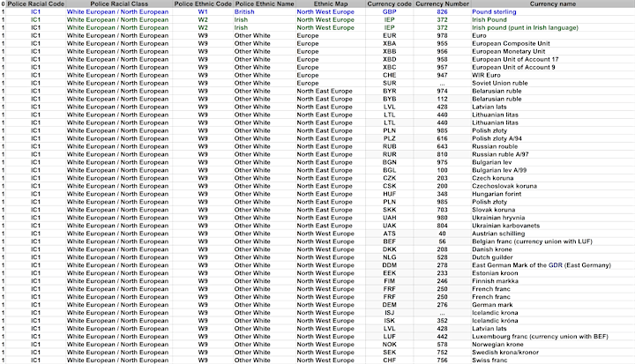
Task: Select the WIR Euro currency name cell
Action: (x=489, y=75)
